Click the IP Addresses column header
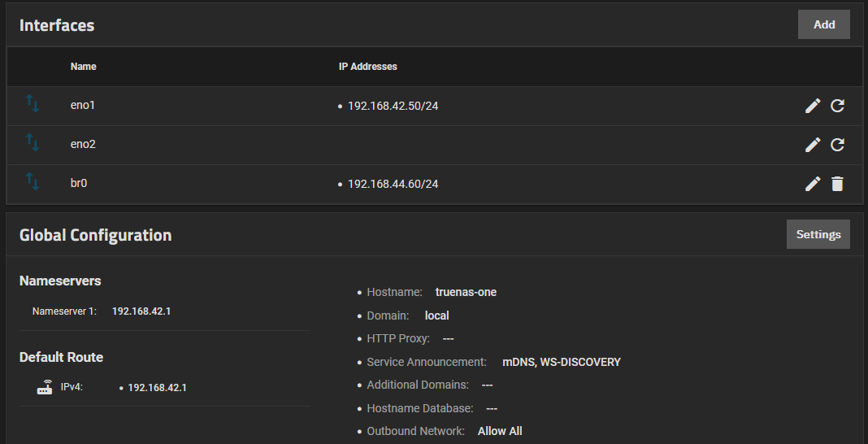Viewport: 868px width, 444px height. (367, 67)
